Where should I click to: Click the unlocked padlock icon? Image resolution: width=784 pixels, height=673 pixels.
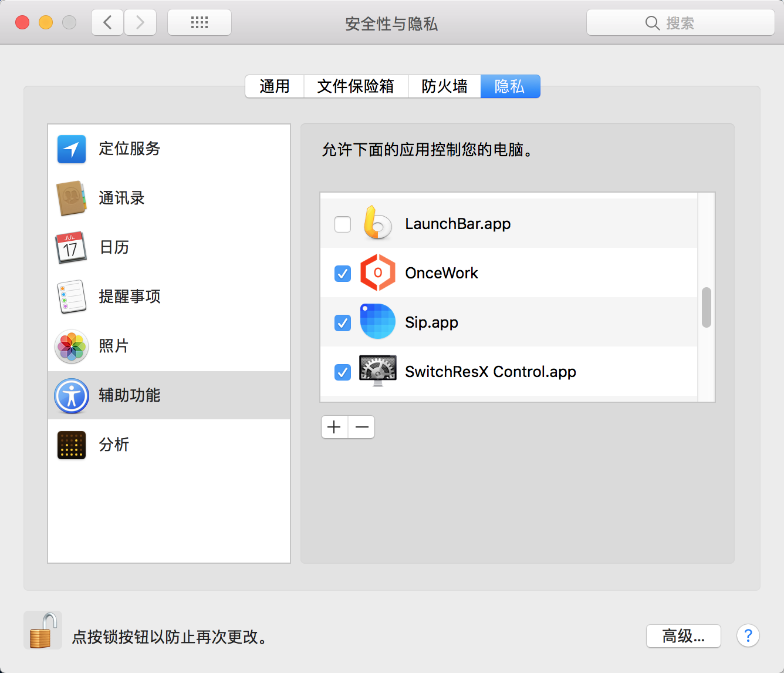pyautogui.click(x=43, y=631)
